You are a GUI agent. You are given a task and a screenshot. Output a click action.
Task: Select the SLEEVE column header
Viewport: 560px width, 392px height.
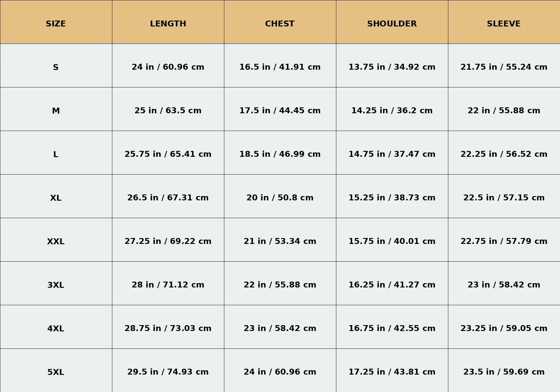point(504,24)
